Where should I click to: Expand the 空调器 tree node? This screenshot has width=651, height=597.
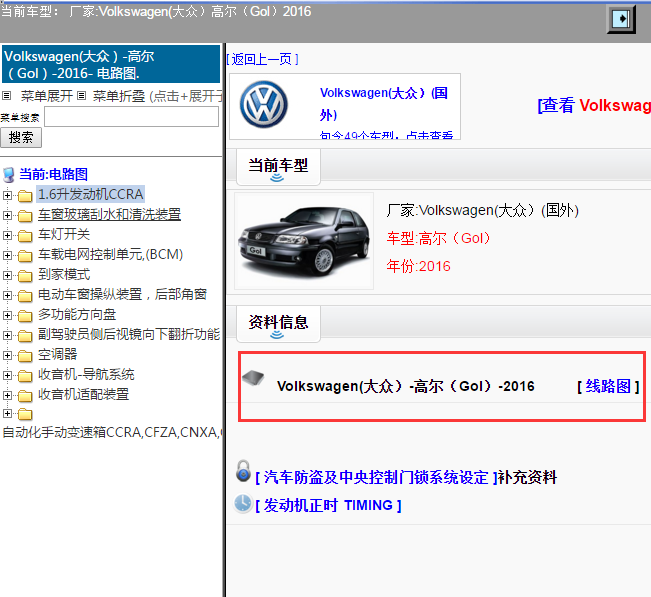coord(7,355)
